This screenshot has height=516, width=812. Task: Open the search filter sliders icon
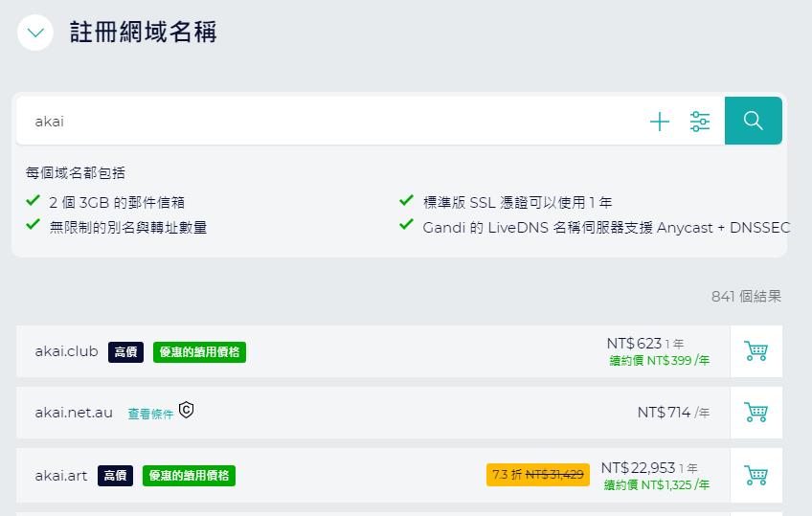[700, 122]
